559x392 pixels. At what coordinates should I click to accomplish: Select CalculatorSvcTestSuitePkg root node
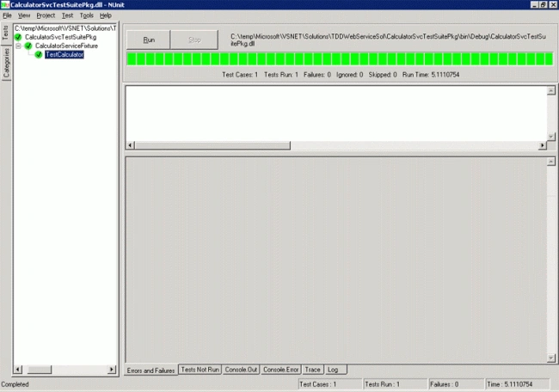[x=60, y=37]
